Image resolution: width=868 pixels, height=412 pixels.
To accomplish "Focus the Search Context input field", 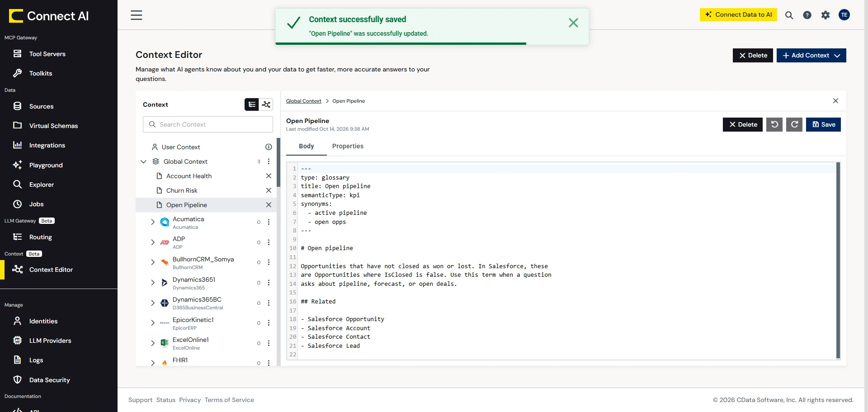I will pyautogui.click(x=208, y=124).
